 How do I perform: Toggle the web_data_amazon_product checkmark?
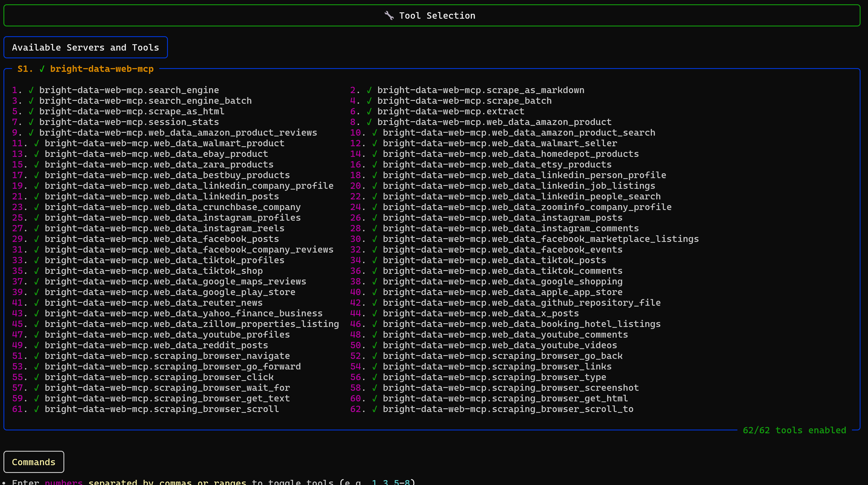(x=370, y=122)
